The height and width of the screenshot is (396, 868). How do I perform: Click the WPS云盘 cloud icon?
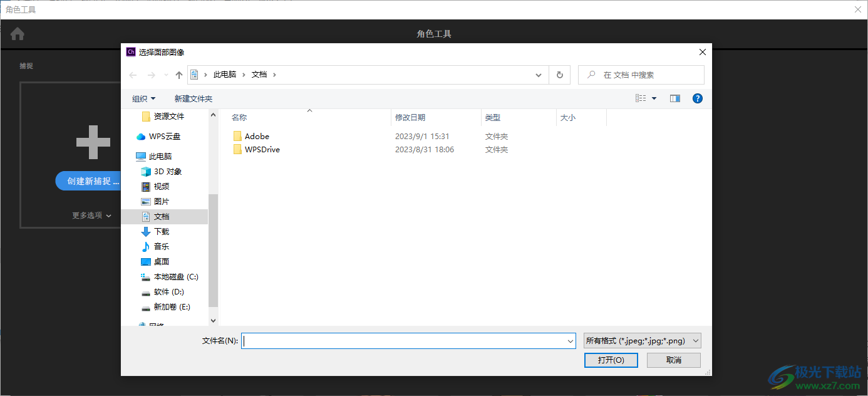coord(141,137)
